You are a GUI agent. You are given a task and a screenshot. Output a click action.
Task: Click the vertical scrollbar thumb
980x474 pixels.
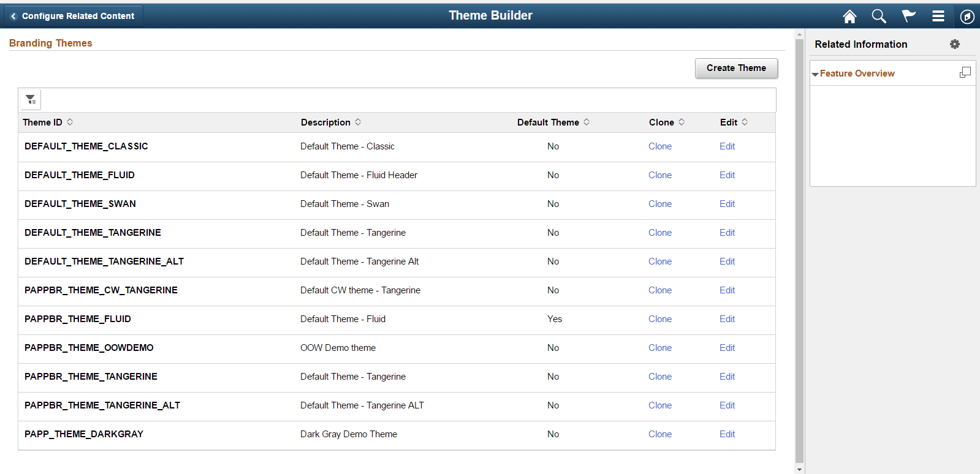click(799, 251)
